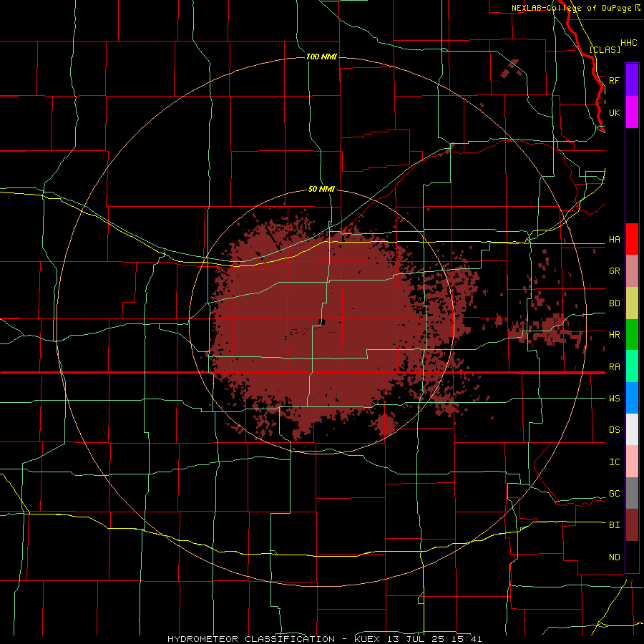This screenshot has height=644, width=644.
Task: Click the 'BD' legend label
Action: coord(615,303)
